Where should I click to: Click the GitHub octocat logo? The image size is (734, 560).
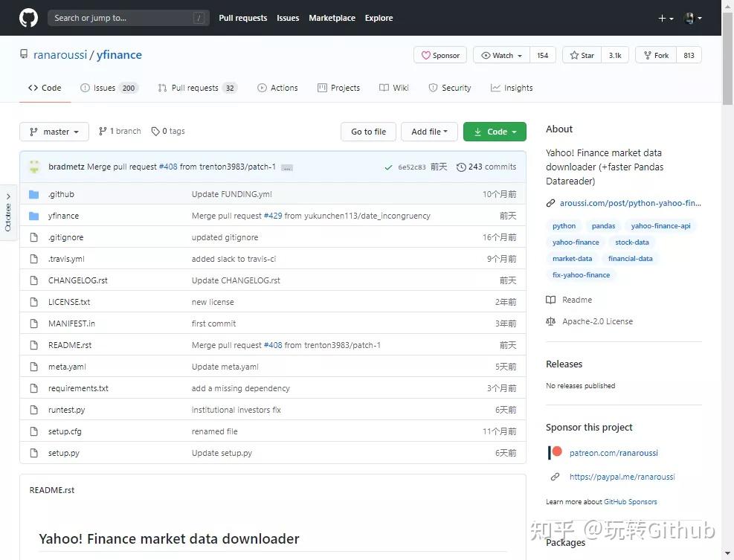[x=28, y=18]
